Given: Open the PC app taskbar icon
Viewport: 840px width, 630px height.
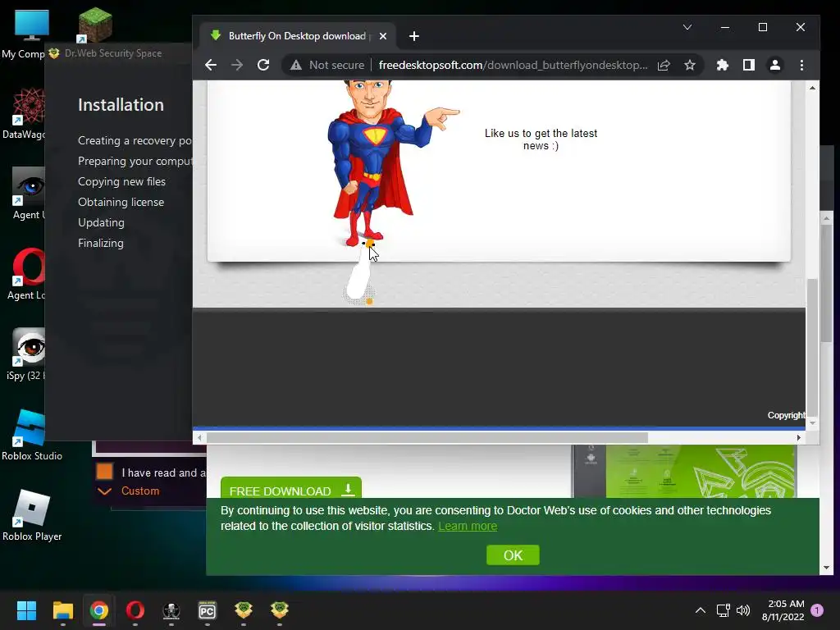Looking at the screenshot, I should (x=208, y=610).
